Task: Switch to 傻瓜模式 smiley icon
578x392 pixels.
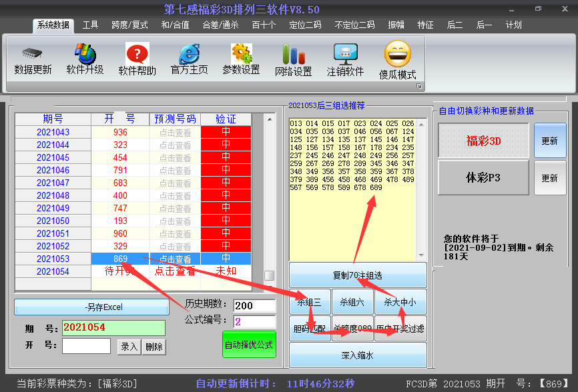Action: tap(397, 54)
